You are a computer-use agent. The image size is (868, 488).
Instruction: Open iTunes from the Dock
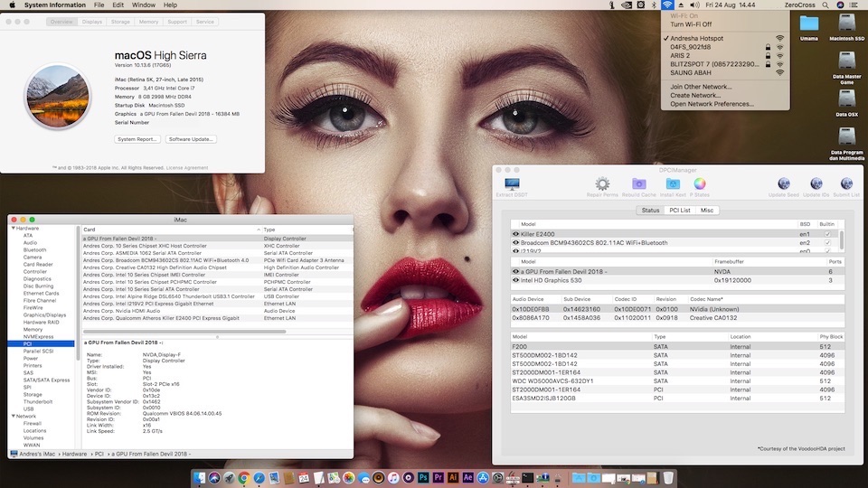click(x=393, y=477)
